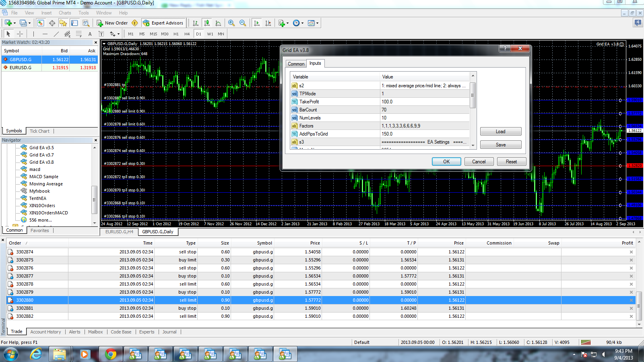Click the Windows Start button
Image resolution: width=644 pixels, height=362 pixels.
[10, 354]
